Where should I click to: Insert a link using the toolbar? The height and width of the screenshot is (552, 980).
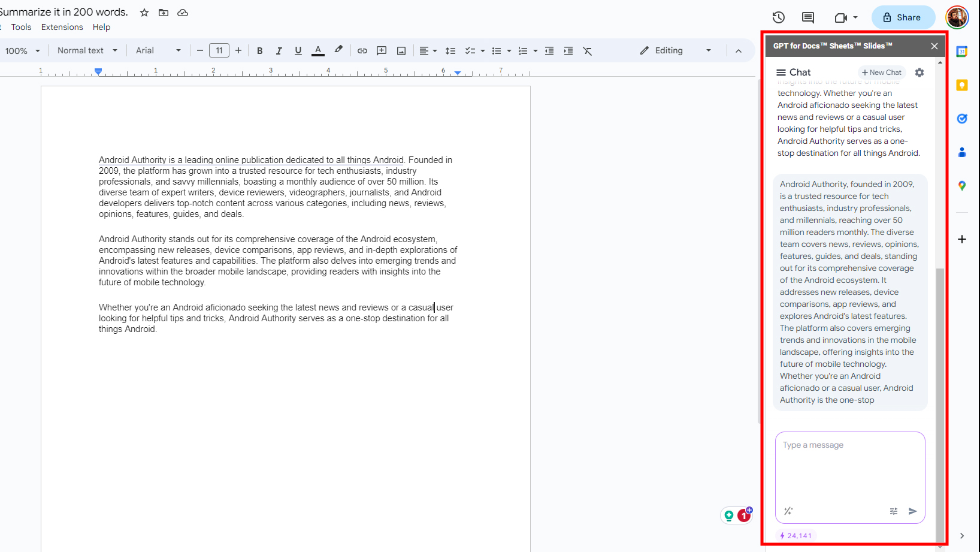coord(362,51)
